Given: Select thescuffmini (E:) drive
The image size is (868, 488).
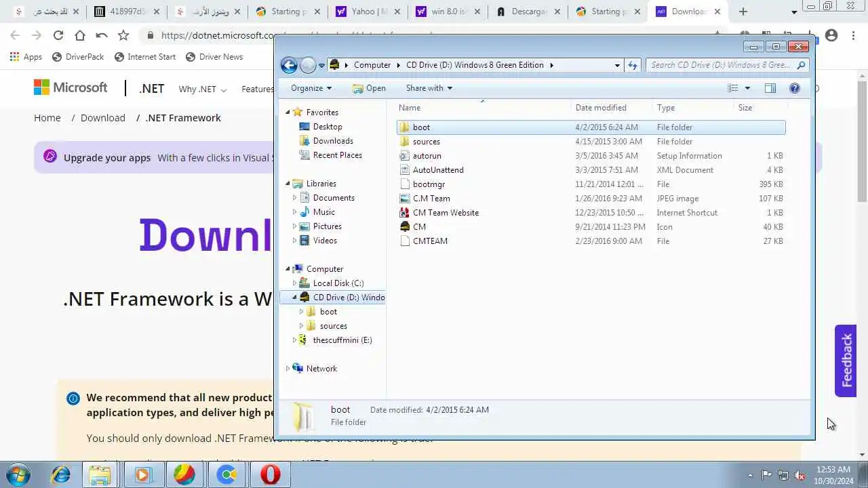Looking at the screenshot, I should [x=342, y=340].
